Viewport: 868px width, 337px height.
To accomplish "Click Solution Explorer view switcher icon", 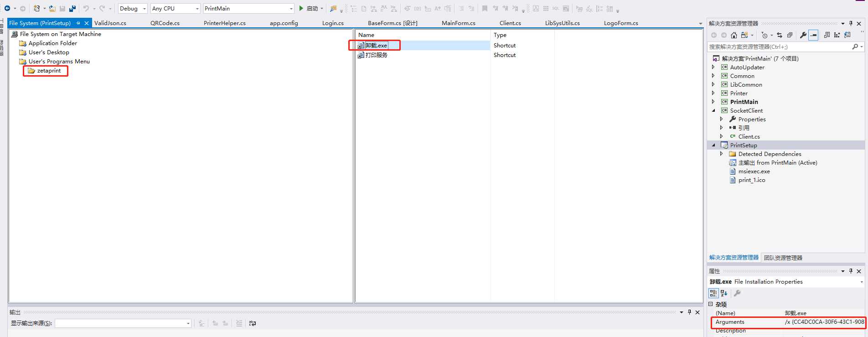I will [744, 35].
